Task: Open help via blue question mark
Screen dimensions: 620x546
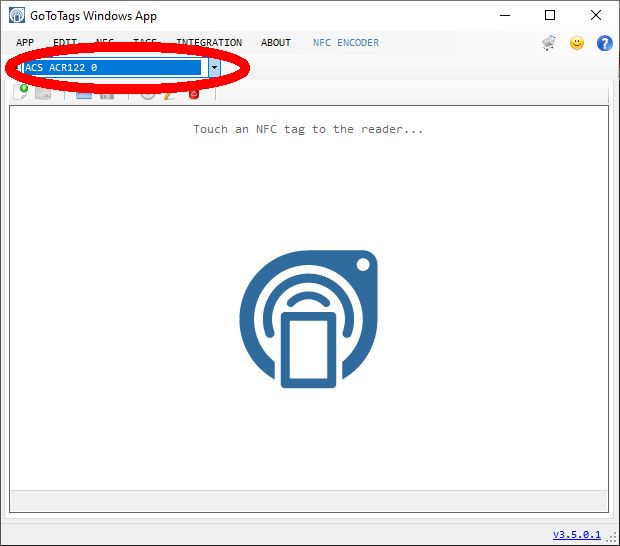Action: point(604,43)
